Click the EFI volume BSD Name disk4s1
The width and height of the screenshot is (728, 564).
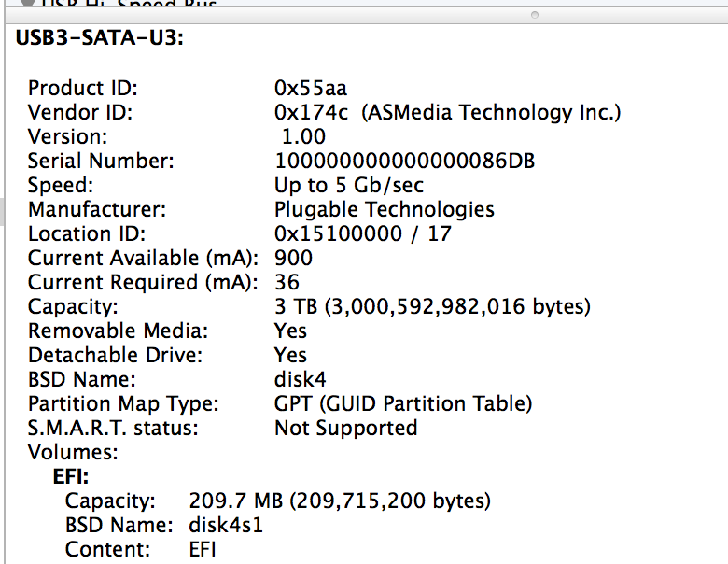tap(226, 526)
